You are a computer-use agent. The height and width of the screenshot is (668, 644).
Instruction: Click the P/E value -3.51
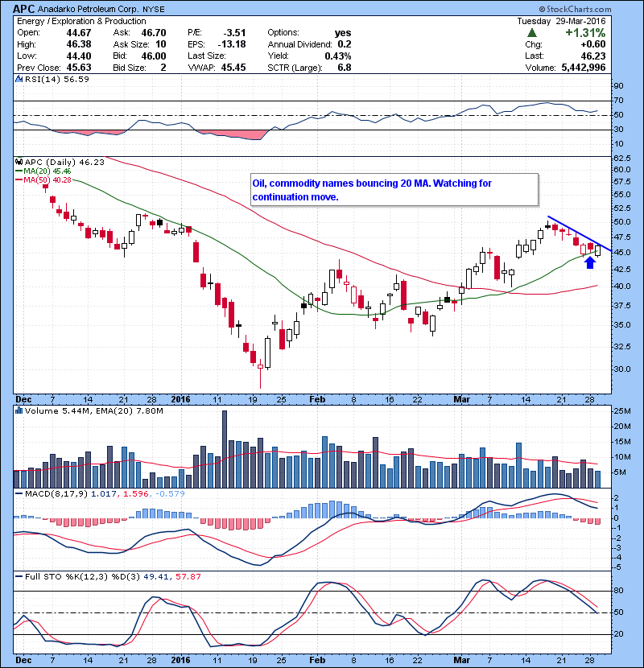tap(234, 33)
